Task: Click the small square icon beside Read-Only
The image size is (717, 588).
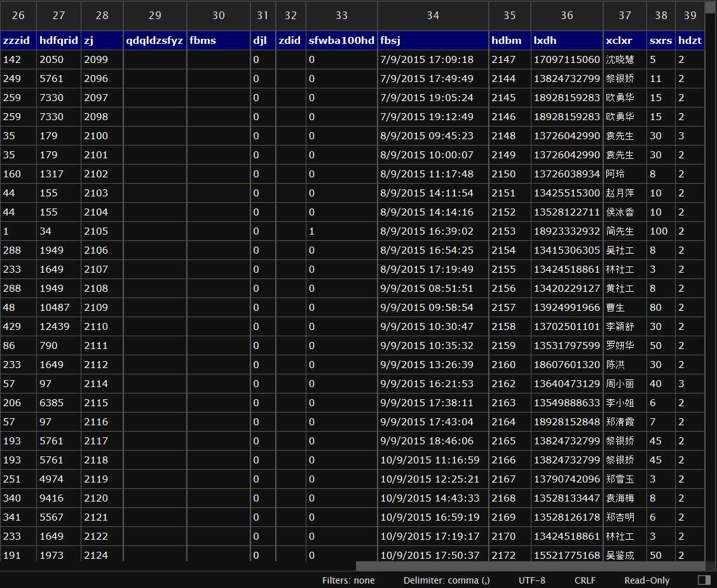Action: 704,580
